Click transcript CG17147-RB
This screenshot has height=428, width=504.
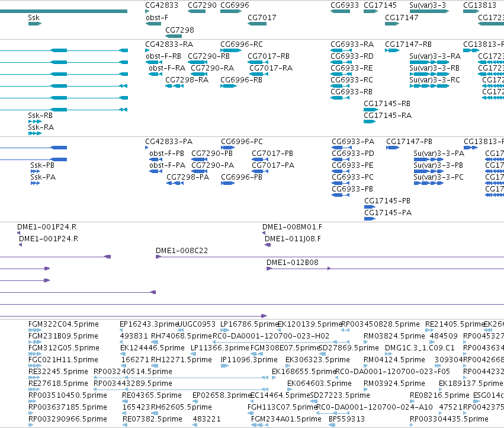408,44
